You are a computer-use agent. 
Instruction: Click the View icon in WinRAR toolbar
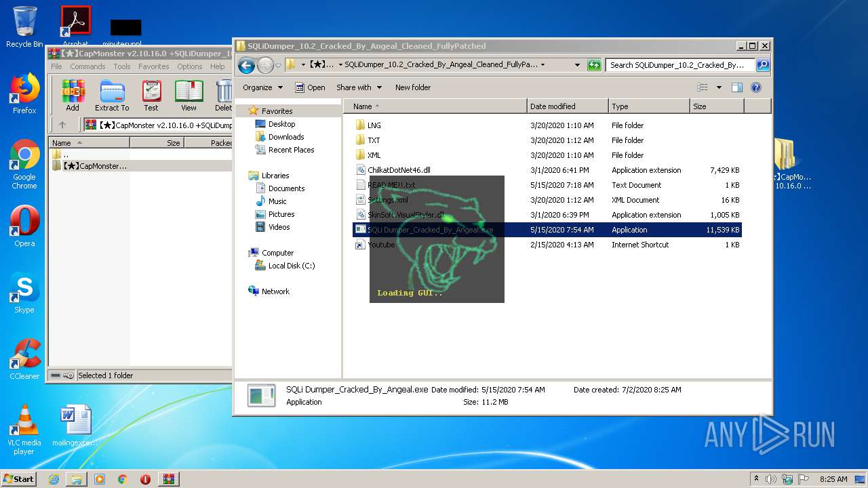tap(189, 96)
